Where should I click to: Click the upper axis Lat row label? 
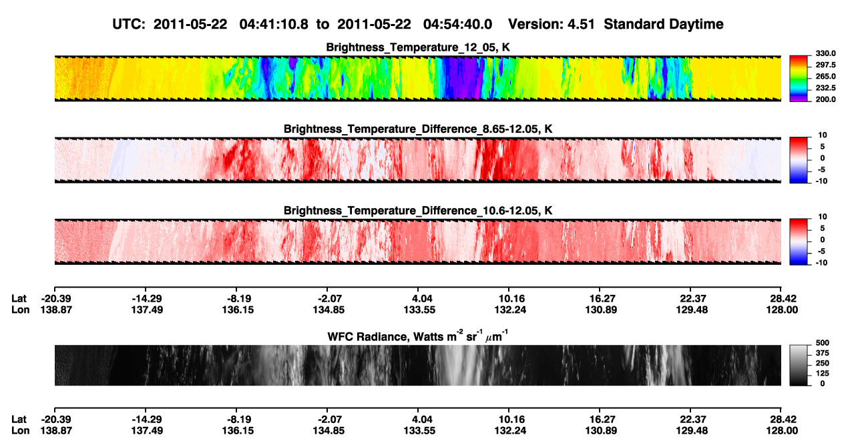(x=19, y=298)
